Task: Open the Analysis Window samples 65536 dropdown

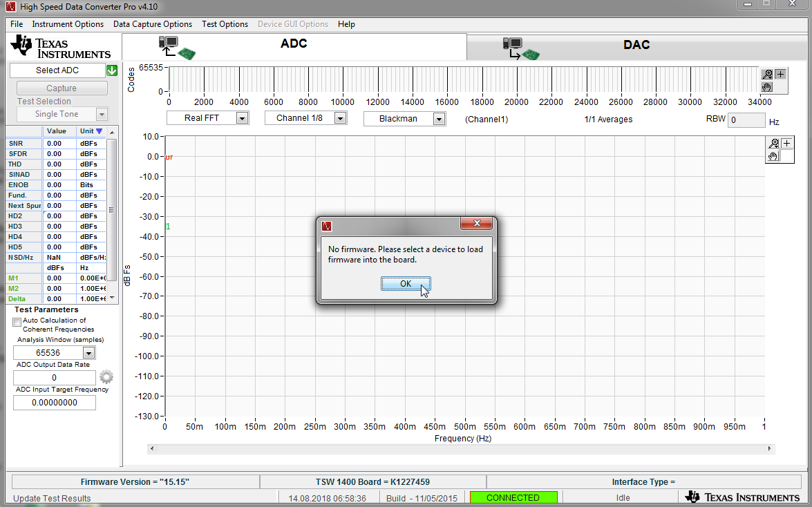Action: pos(89,353)
